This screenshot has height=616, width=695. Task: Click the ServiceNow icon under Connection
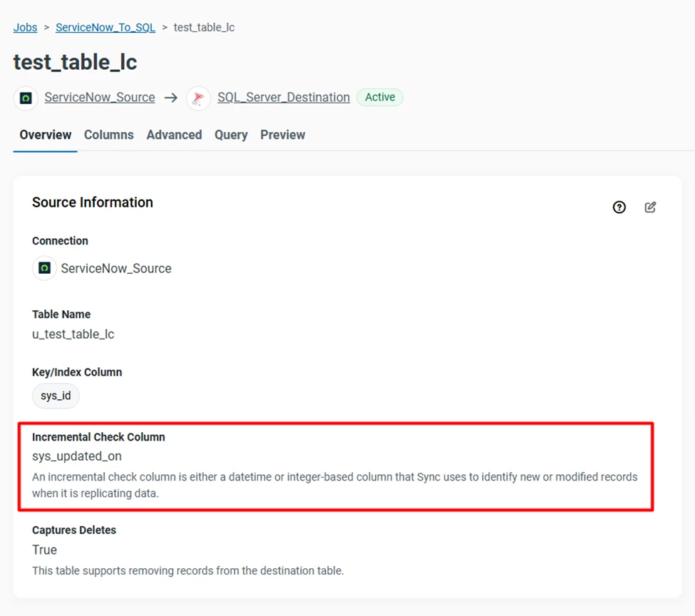(x=44, y=268)
